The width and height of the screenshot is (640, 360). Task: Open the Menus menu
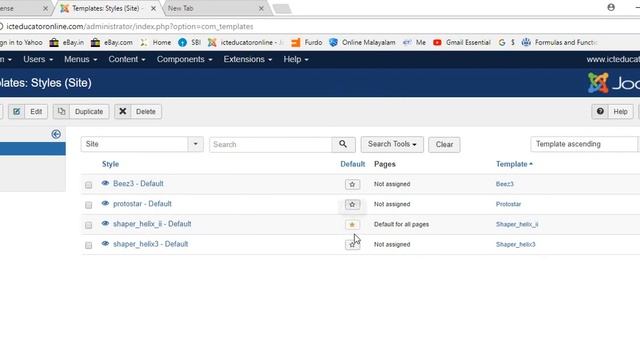click(x=80, y=60)
